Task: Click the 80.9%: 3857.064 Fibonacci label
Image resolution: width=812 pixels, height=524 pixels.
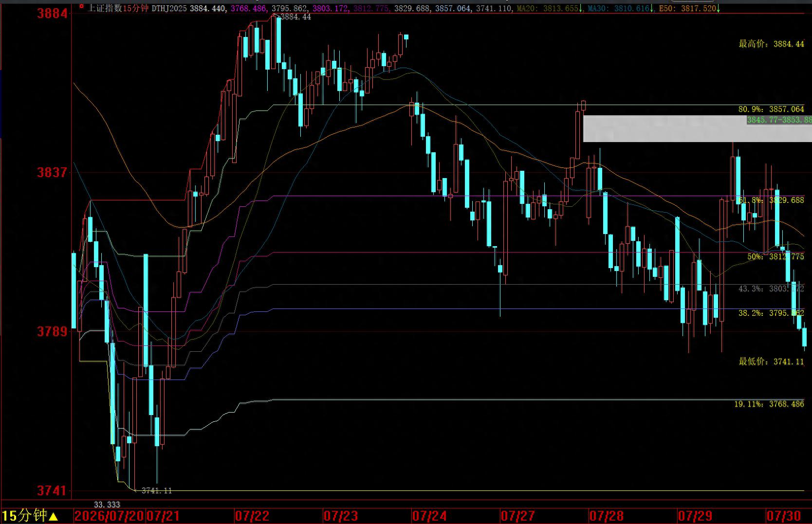Action: click(x=771, y=109)
